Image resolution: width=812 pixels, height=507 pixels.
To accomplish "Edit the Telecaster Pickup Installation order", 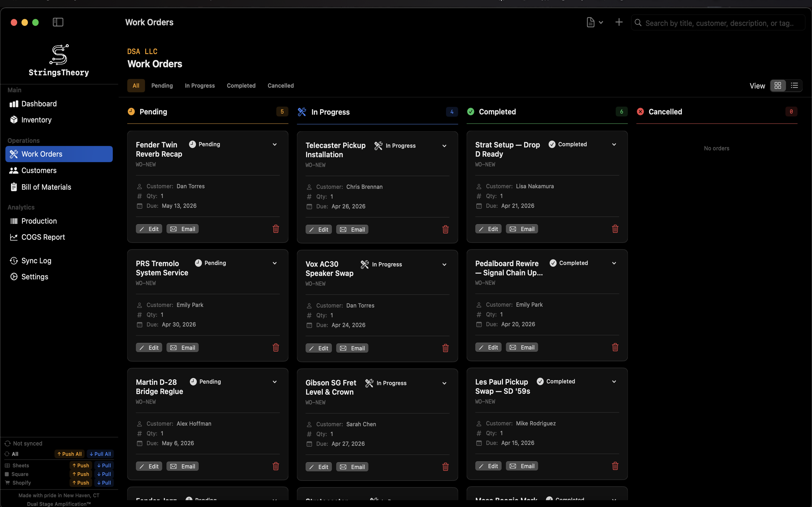I will click(318, 229).
